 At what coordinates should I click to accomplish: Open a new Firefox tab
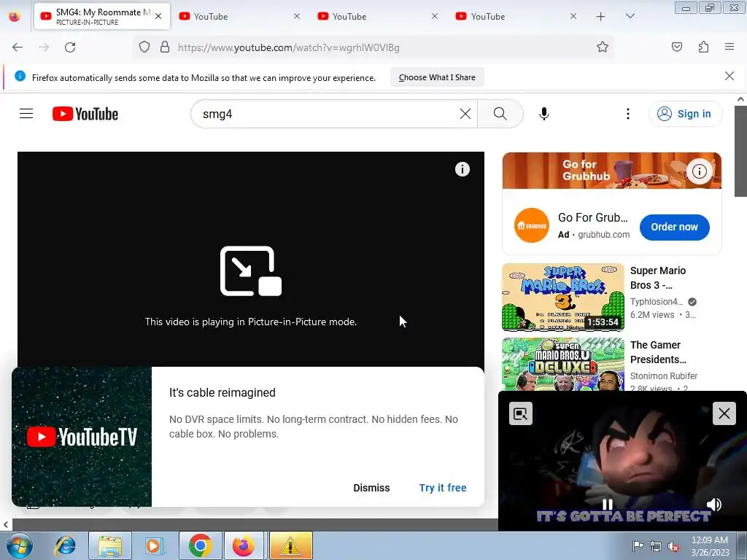coord(601,16)
